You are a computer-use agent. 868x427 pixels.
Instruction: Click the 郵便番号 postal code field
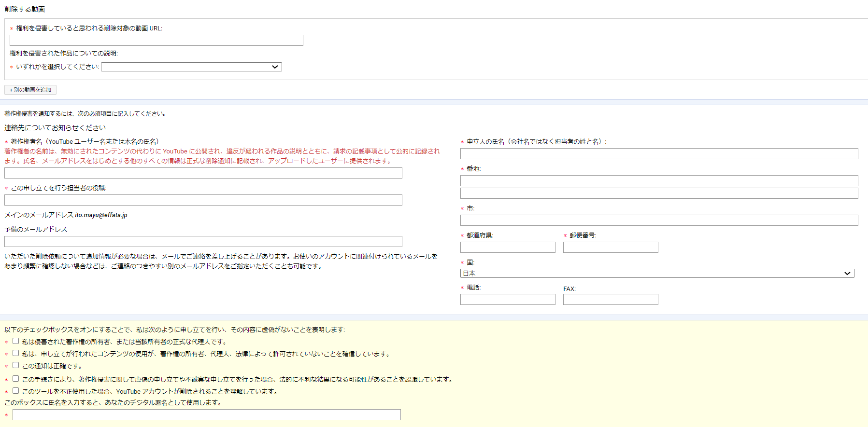(x=611, y=247)
